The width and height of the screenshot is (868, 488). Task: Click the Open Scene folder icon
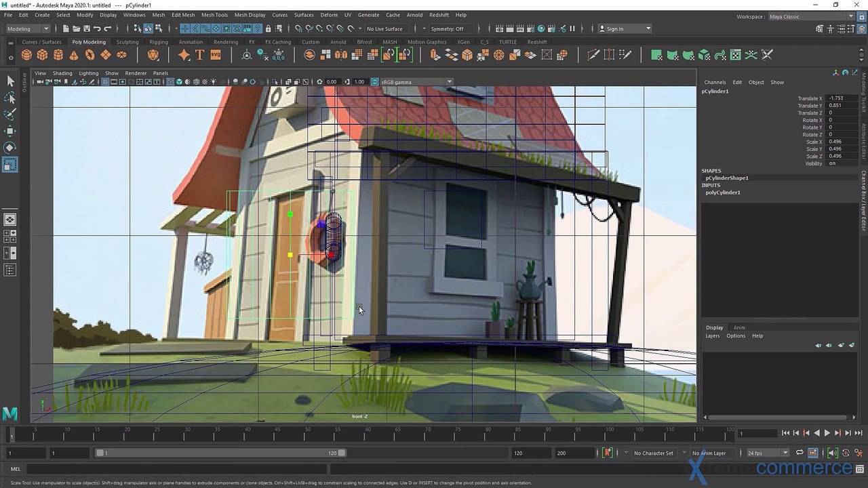click(x=76, y=28)
